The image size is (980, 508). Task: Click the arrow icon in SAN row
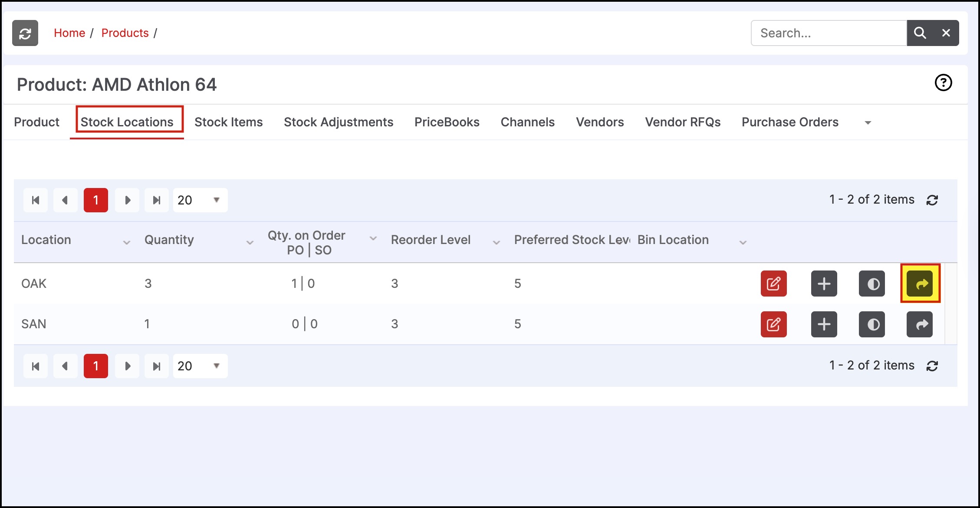920,324
